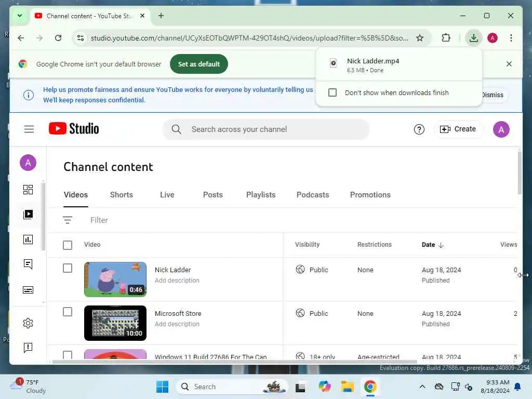The width and height of the screenshot is (532, 399).
Task: Open Comments icon in the sidebar
Action: (x=28, y=264)
